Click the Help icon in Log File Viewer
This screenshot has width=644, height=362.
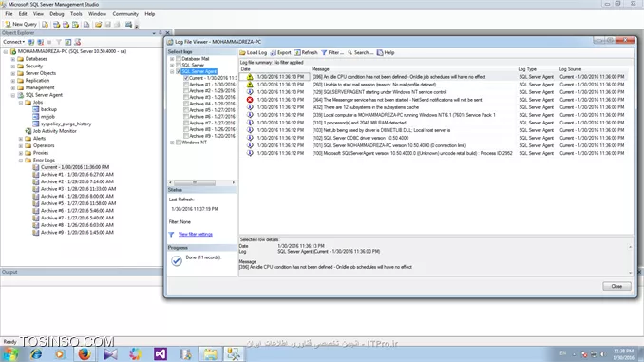click(x=380, y=52)
